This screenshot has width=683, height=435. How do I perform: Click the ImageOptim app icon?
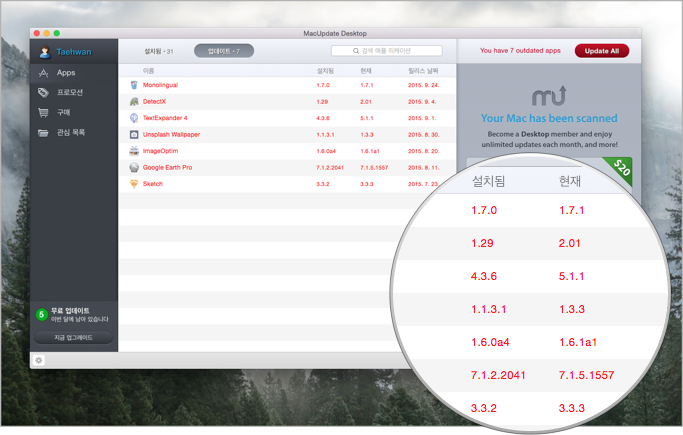point(134,151)
